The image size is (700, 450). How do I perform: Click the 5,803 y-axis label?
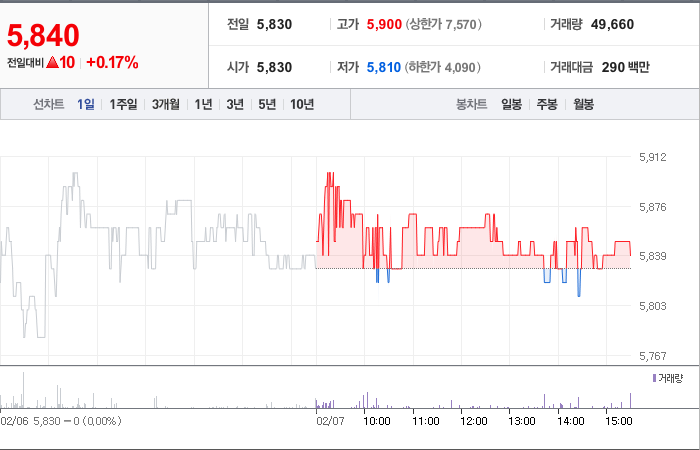(653, 306)
